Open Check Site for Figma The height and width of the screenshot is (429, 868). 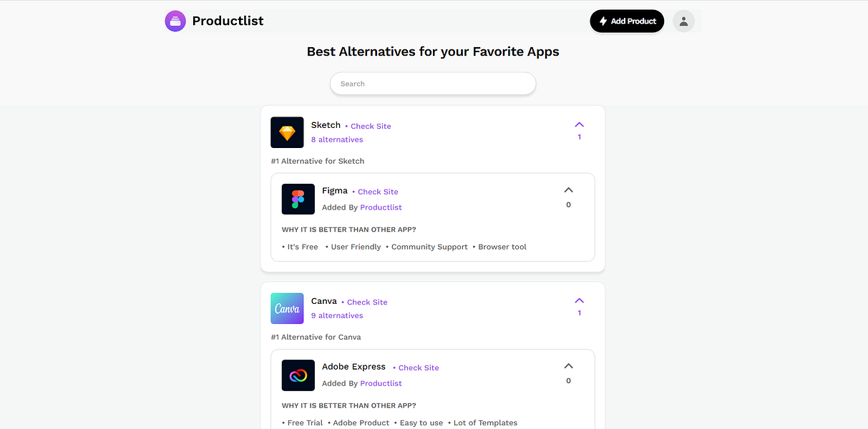click(x=378, y=192)
